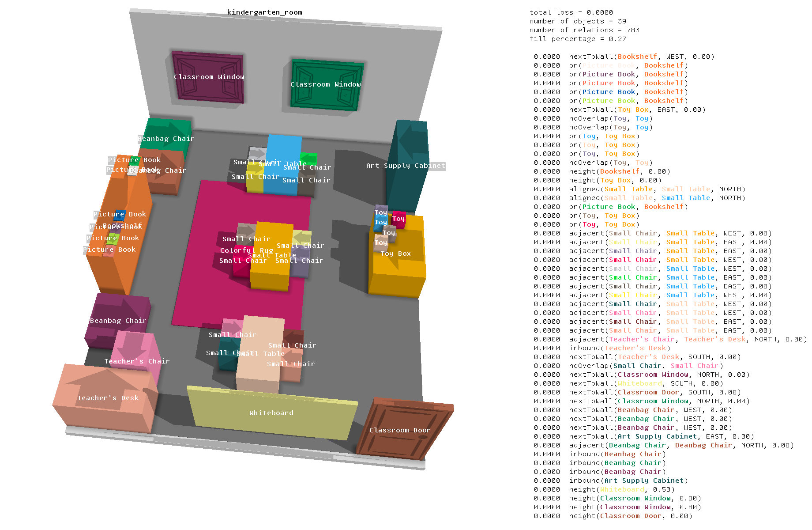Select the purple Beanbag Chair
Screen dimensions: 812x530
[x=117, y=320]
